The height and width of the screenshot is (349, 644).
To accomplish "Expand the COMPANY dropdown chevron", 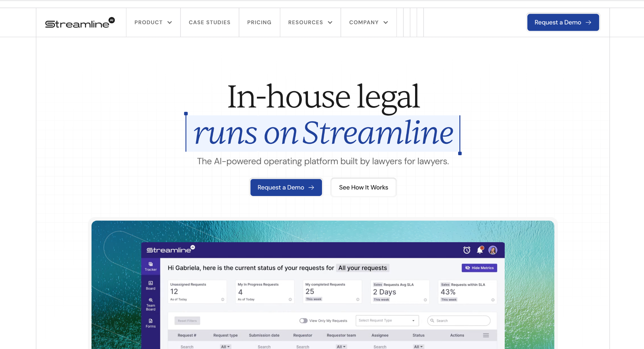I will click(x=386, y=23).
